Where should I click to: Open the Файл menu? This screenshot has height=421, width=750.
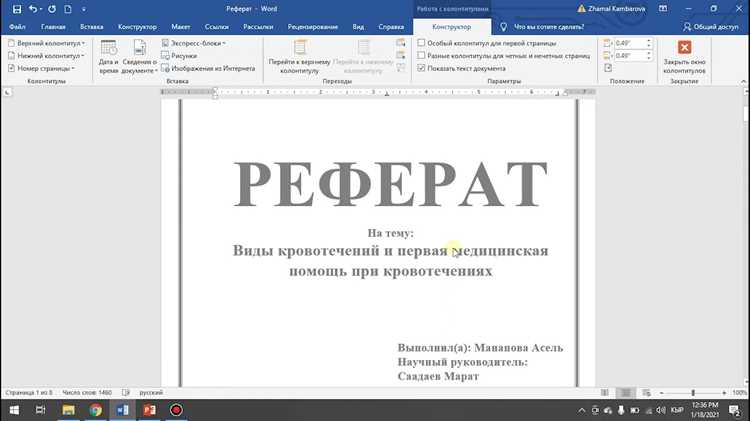coord(17,27)
